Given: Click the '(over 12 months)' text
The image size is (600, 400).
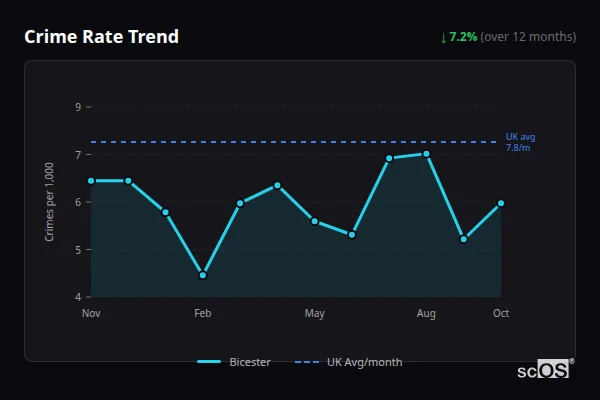Looking at the screenshot, I should [528, 37].
